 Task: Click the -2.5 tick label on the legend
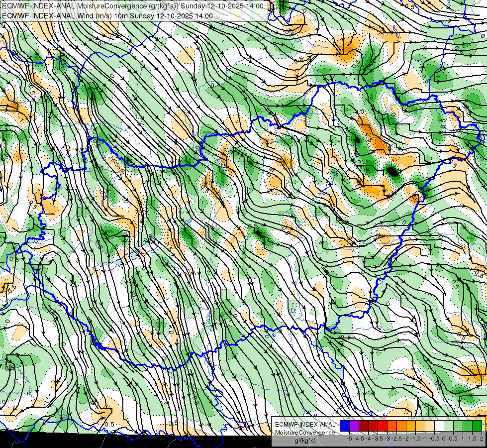coord(397,439)
